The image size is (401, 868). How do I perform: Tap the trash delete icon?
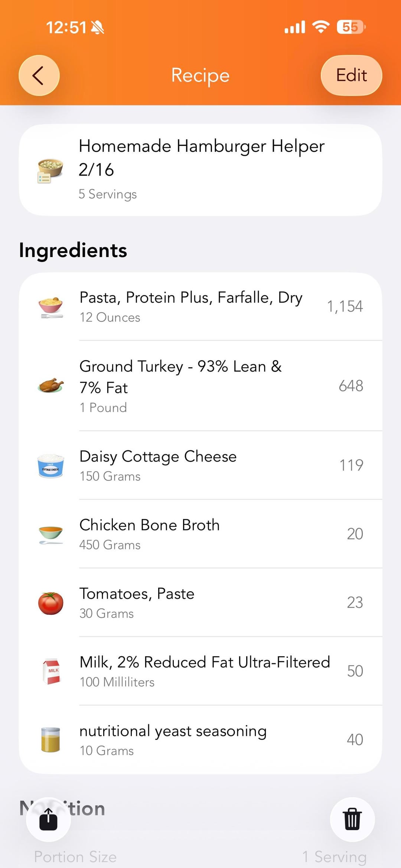click(x=352, y=819)
